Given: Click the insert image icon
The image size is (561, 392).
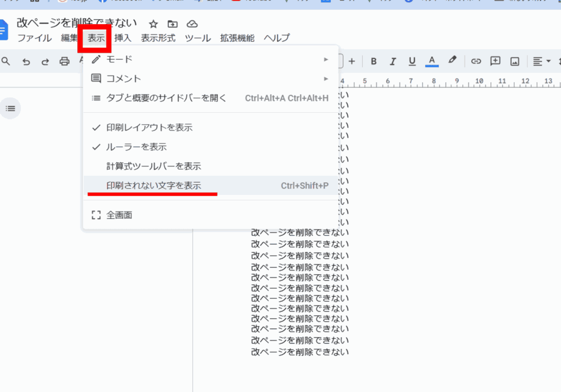Looking at the screenshot, I should click(514, 61).
